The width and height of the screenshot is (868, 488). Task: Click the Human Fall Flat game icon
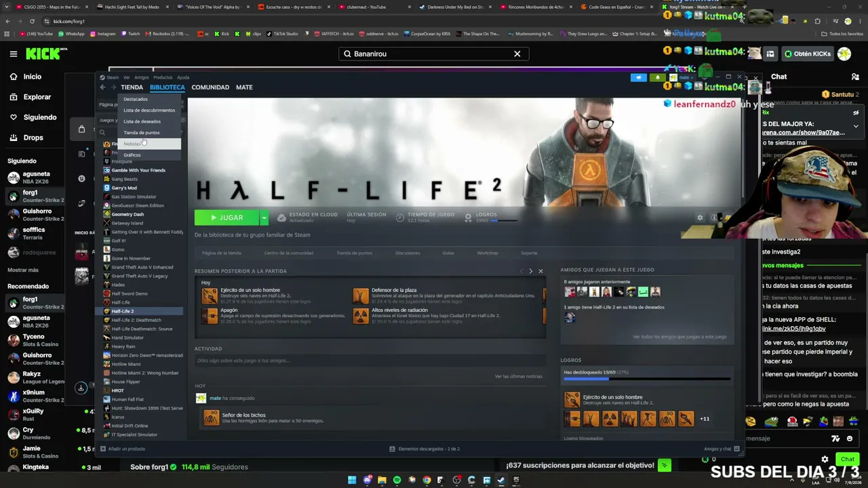106,399
